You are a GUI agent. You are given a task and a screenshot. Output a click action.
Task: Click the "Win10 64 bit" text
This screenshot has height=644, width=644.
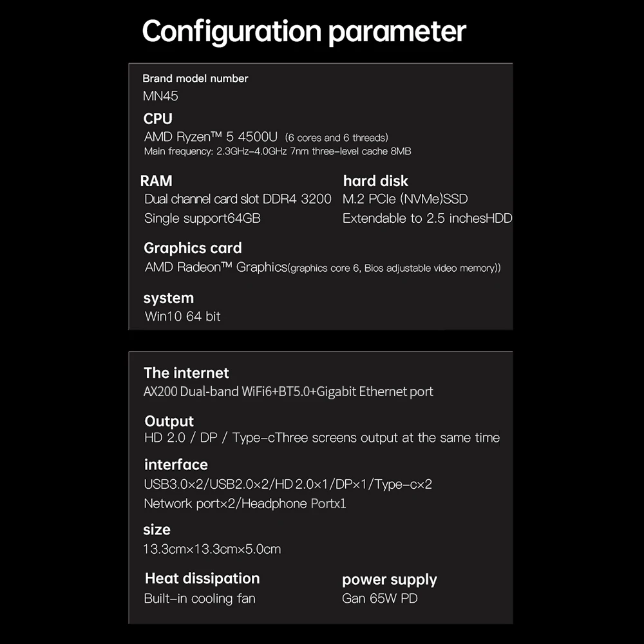pyautogui.click(x=183, y=316)
